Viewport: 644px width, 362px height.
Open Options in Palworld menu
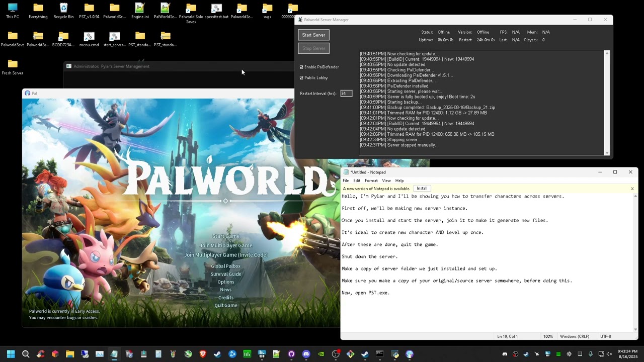pos(226,282)
